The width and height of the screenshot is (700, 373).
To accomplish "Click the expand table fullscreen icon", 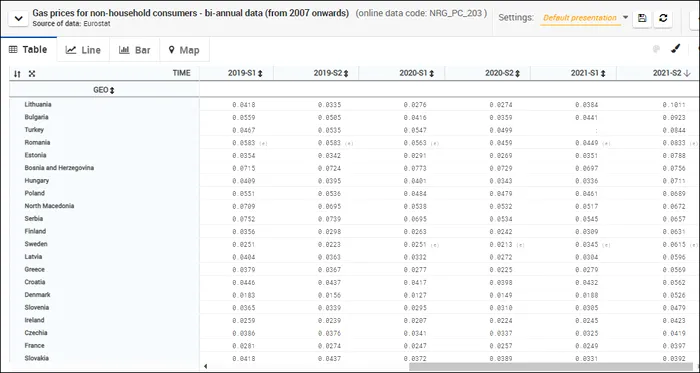I will 32,74.
